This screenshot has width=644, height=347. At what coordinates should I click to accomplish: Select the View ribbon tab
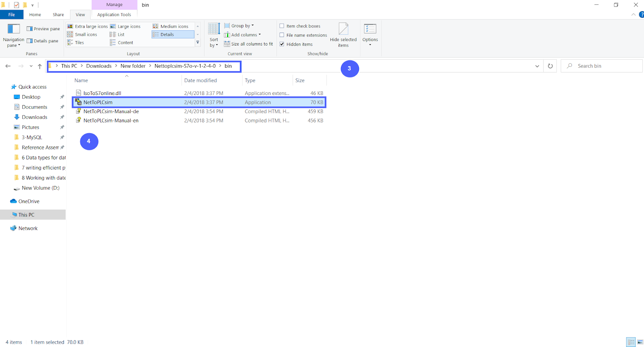80,14
